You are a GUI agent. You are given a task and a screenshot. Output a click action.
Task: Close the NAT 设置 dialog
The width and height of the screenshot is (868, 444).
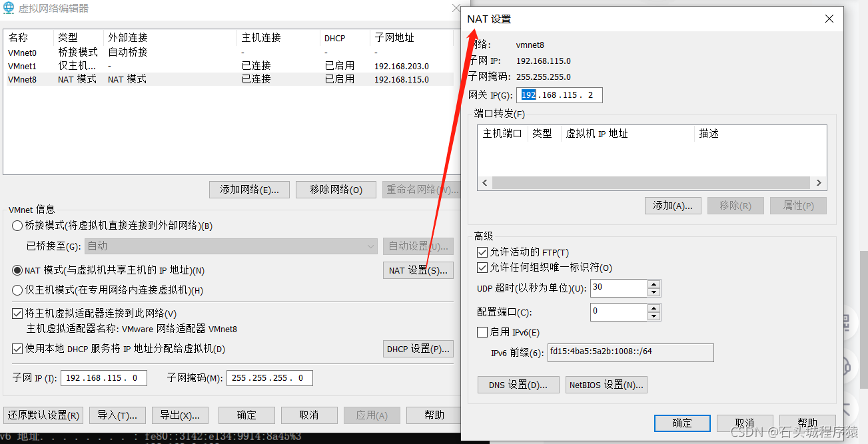coord(829,19)
